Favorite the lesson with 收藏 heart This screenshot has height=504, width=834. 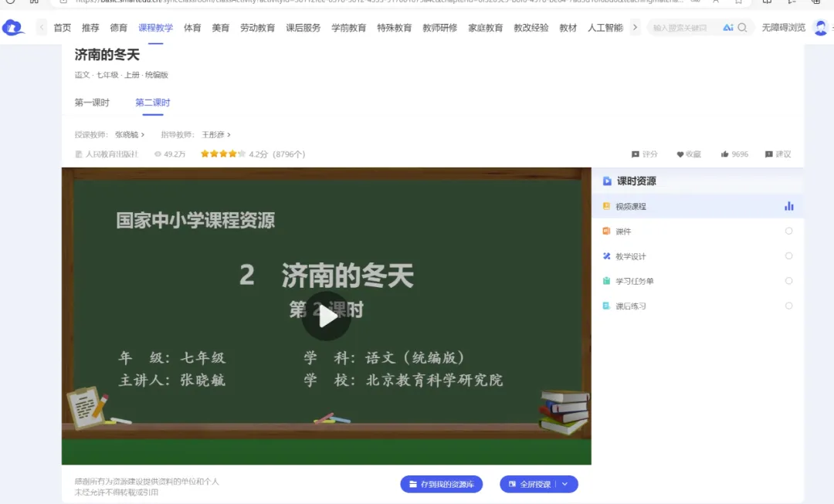tap(688, 154)
